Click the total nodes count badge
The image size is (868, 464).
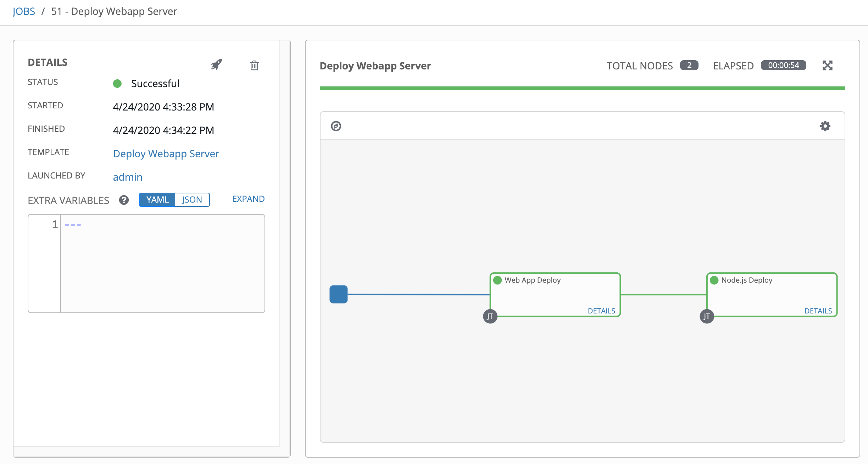click(689, 66)
